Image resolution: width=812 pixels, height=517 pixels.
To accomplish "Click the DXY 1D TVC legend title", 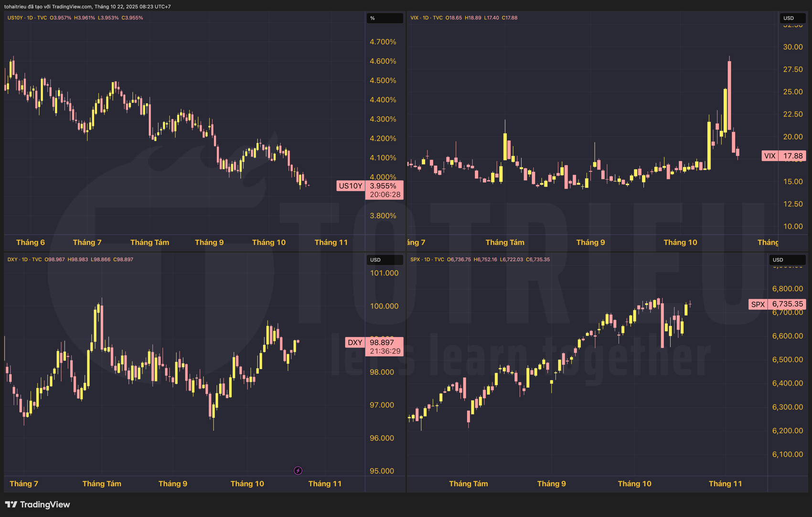I will point(24,259).
